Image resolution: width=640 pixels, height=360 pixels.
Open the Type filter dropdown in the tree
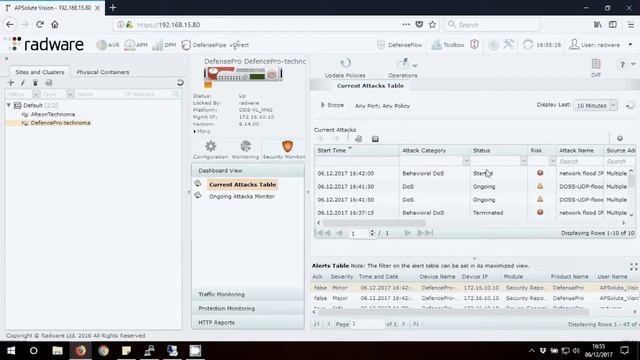[70, 94]
